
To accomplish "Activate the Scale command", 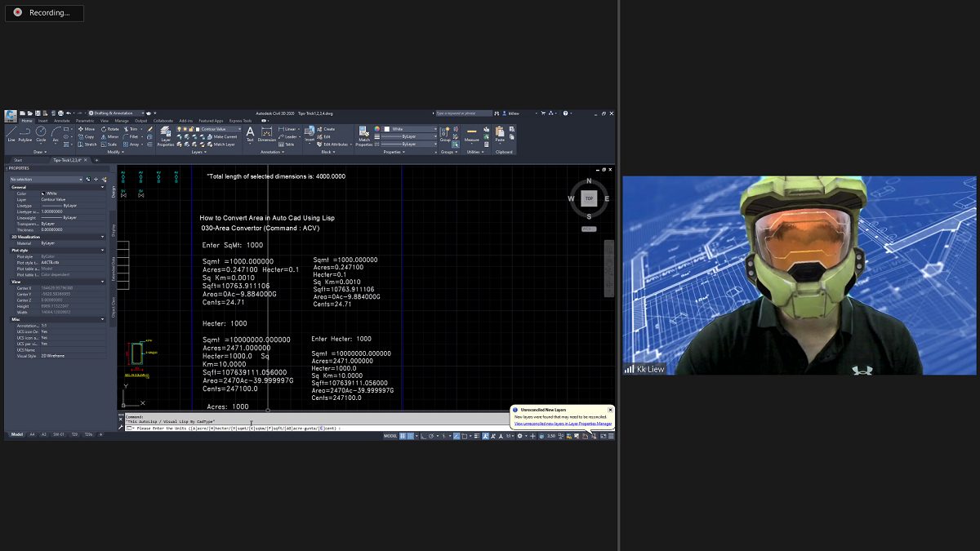I will click(109, 144).
